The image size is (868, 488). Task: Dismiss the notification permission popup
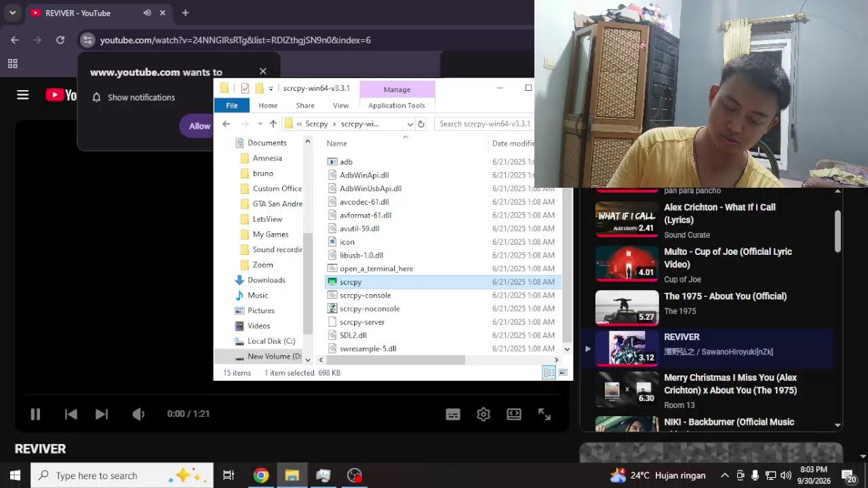263,71
